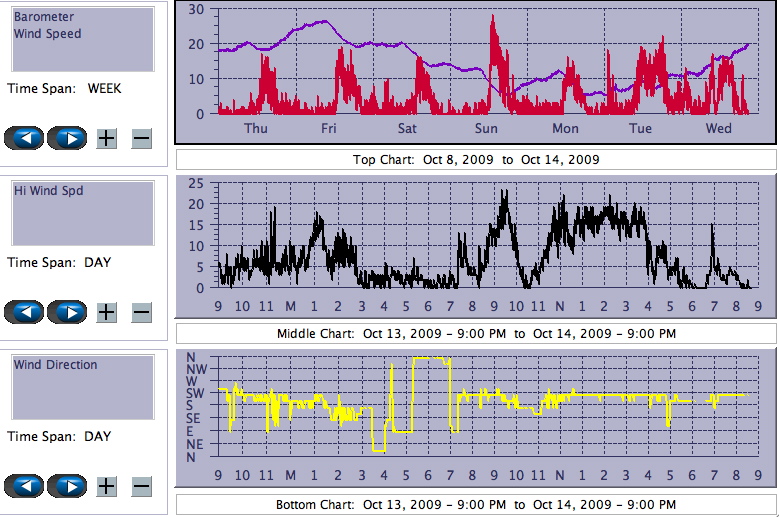
Task: Select Wind Speed in the top chart list
Action: pyautogui.click(x=47, y=33)
